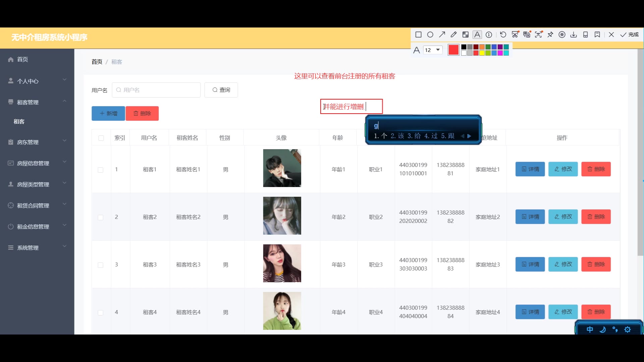The width and height of the screenshot is (644, 362).
Task: Click the blue 新增 button
Action: [108, 113]
